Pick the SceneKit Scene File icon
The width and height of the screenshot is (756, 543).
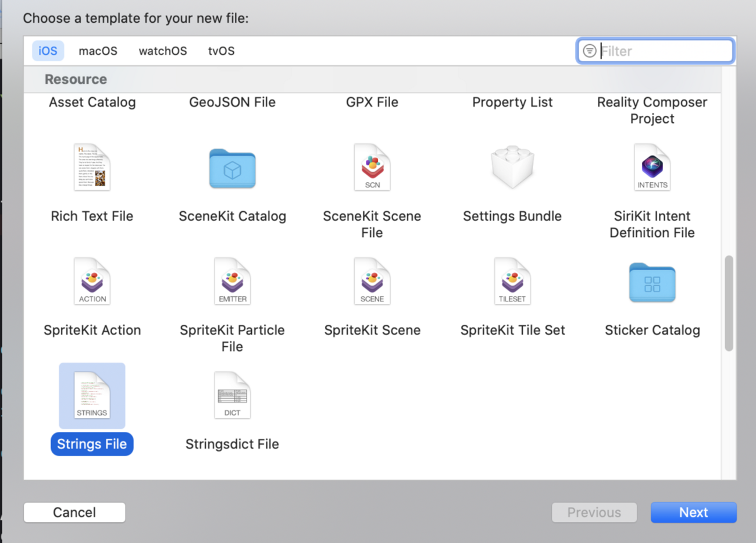click(x=372, y=168)
